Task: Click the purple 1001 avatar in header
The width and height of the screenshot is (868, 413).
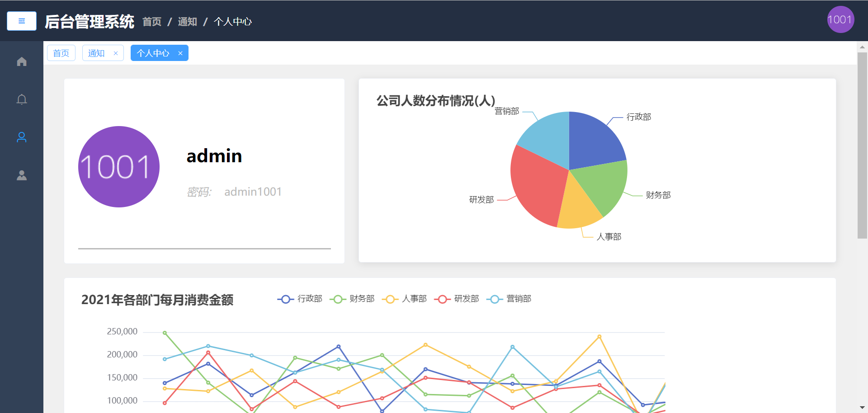Action: [840, 20]
